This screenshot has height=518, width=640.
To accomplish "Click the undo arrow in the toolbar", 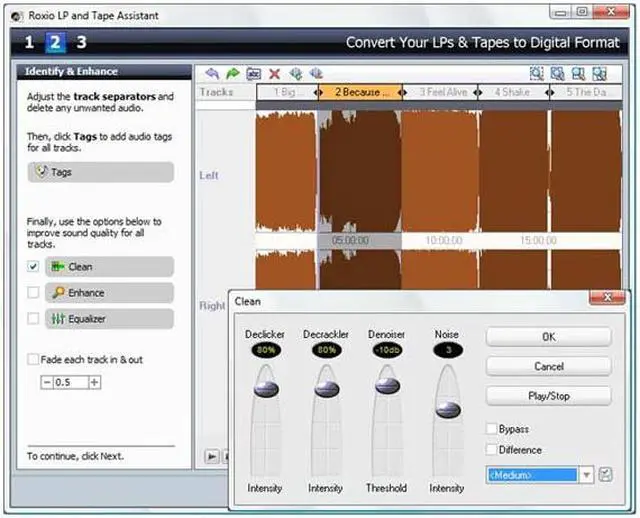I will pos(211,73).
